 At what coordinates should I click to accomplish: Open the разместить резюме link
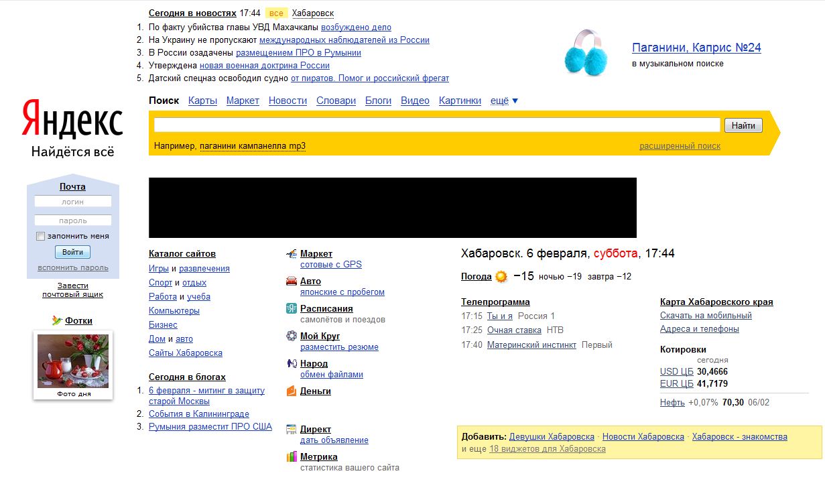pyautogui.click(x=339, y=346)
